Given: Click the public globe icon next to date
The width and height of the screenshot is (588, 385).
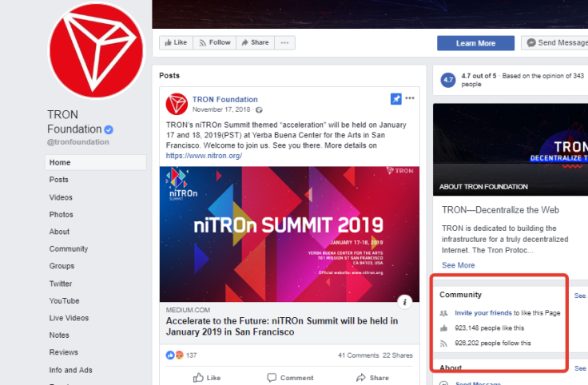Looking at the screenshot, I should (x=259, y=110).
